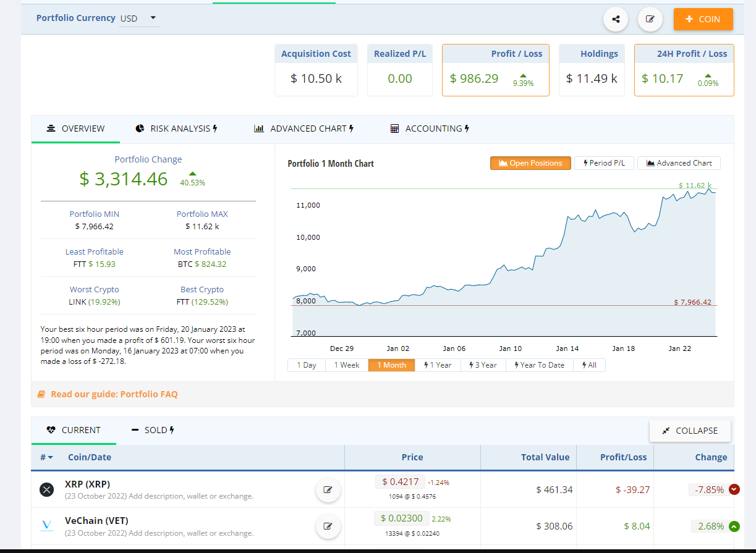Toggle the Period P/L chart view
This screenshot has width=756, height=553.
pyautogui.click(x=604, y=163)
